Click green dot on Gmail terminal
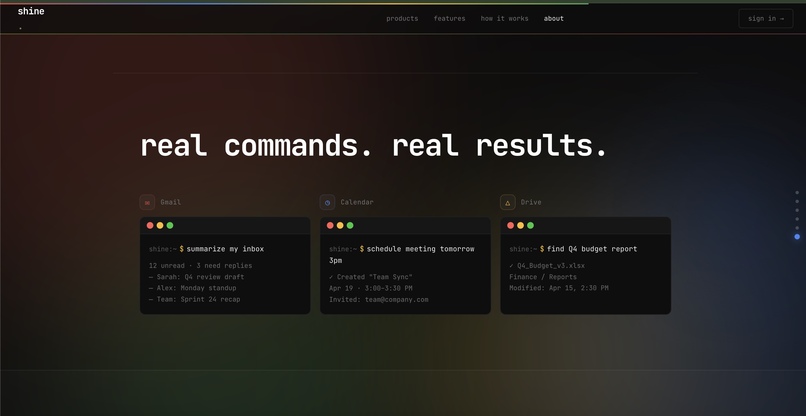Image resolution: width=806 pixels, height=416 pixels. [170, 225]
